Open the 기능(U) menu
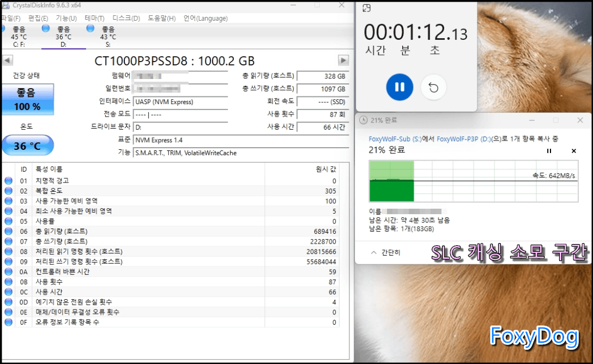 tap(66, 18)
